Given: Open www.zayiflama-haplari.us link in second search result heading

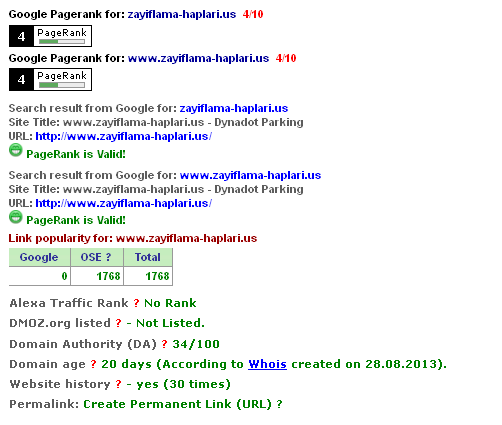Looking at the screenshot, I should 250,175.
